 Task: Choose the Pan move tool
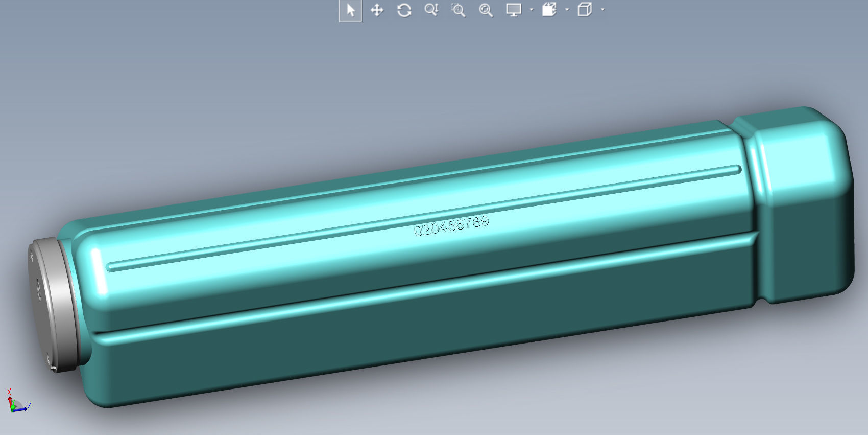[377, 10]
